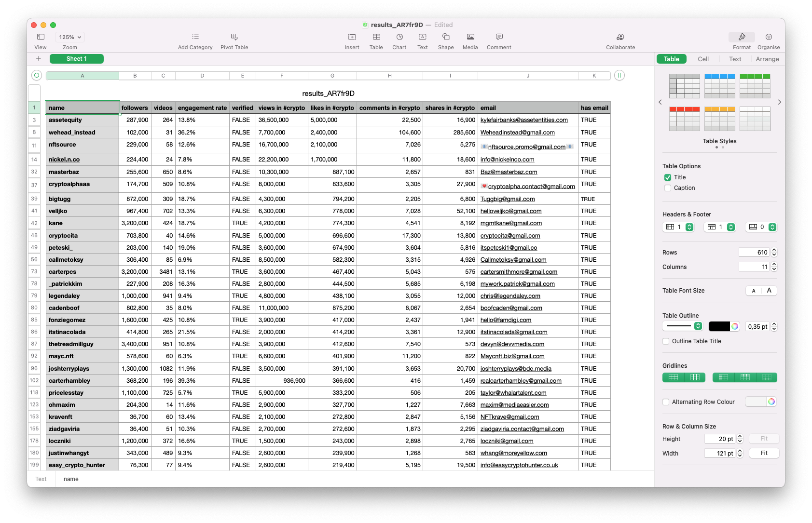Switch to the Cell inspector tab
This screenshot has height=523, width=812.
[x=703, y=59]
